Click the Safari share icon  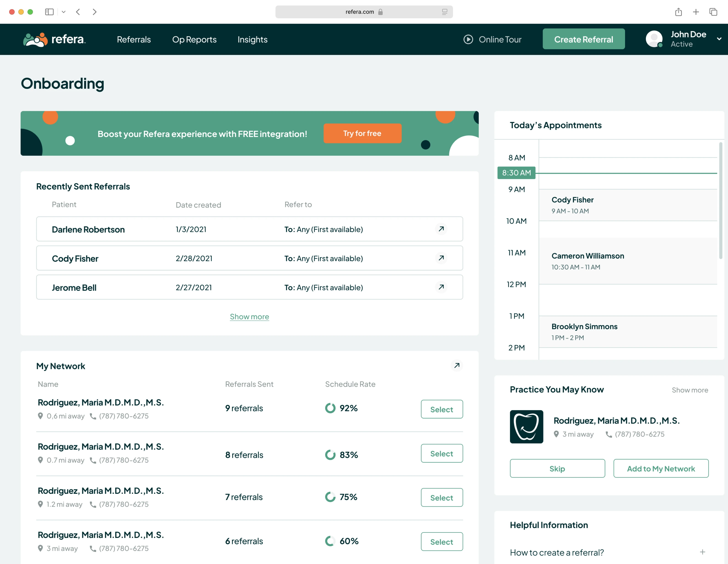678,12
